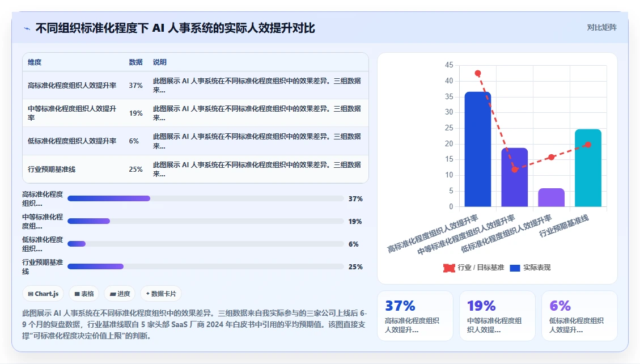Screen dimensions: 640x364
Task: Click the description paragraph below tags
Action: (194, 324)
